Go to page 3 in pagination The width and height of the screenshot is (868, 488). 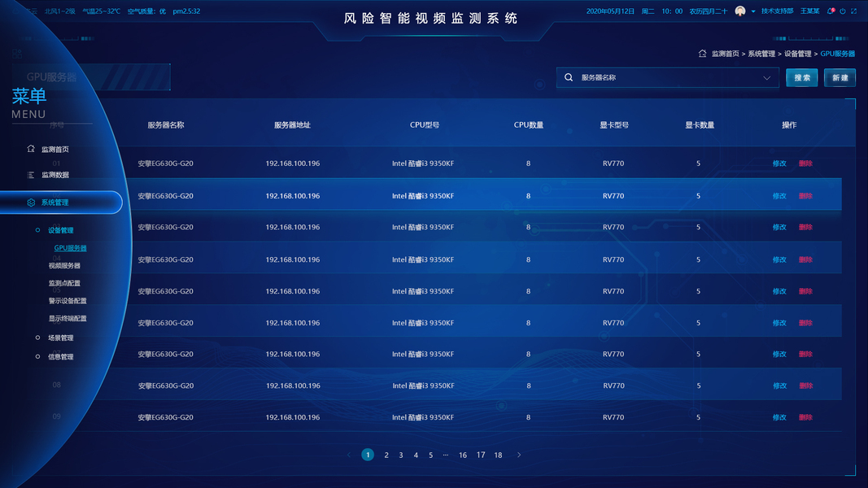[x=401, y=455]
